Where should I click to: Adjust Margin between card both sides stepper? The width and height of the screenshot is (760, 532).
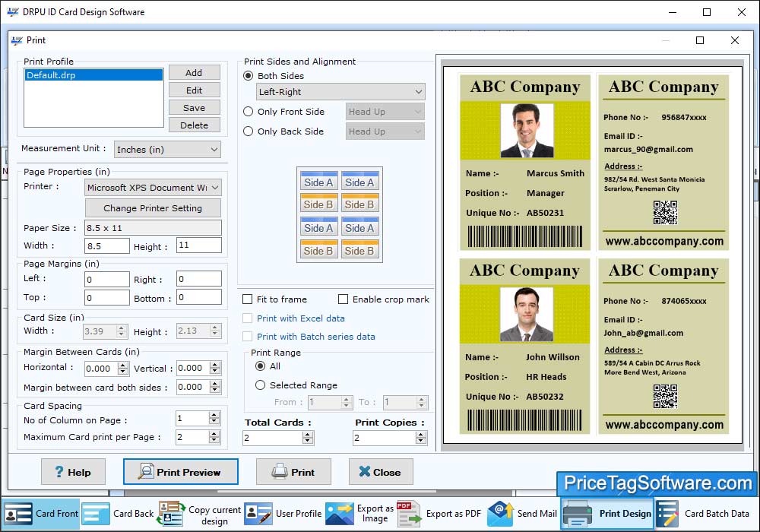[x=215, y=387]
